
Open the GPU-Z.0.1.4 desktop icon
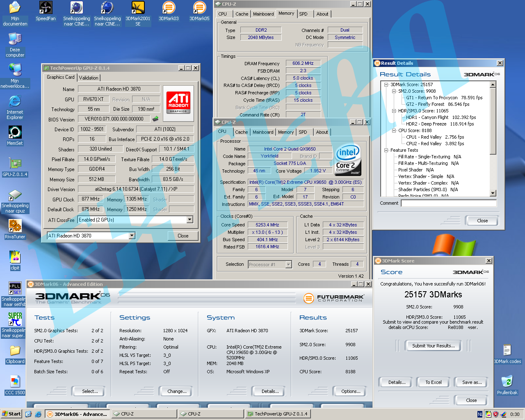pyautogui.click(x=15, y=167)
